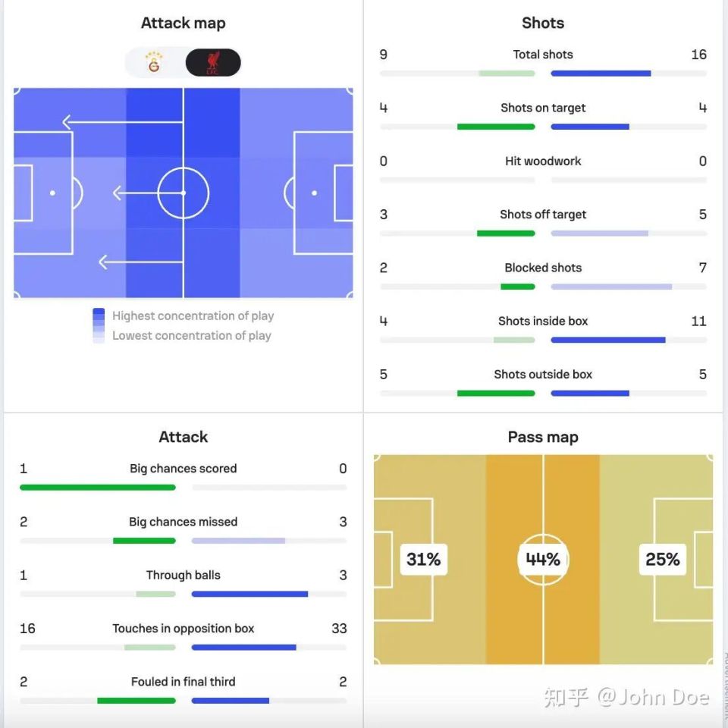Click the left penalty spot on attack map
The image size is (728, 728).
pyautogui.click(x=52, y=193)
